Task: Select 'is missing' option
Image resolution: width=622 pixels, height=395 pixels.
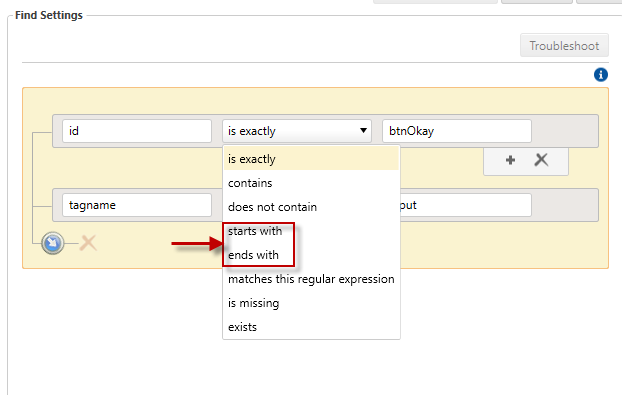Action: tap(311, 303)
